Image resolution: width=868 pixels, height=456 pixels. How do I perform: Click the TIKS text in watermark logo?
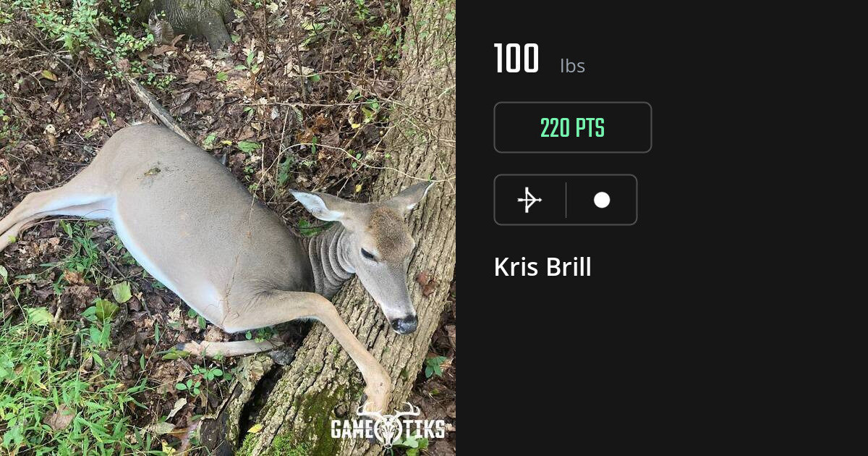tap(423, 428)
